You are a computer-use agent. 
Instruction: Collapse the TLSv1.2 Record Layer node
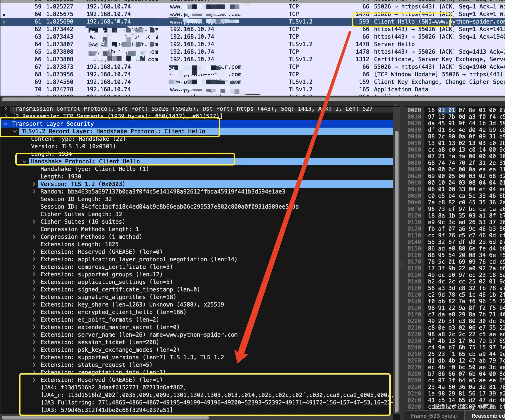(15, 131)
